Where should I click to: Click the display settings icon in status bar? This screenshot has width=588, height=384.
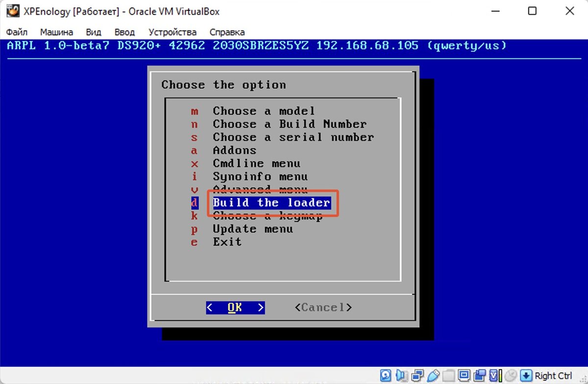[464, 376]
